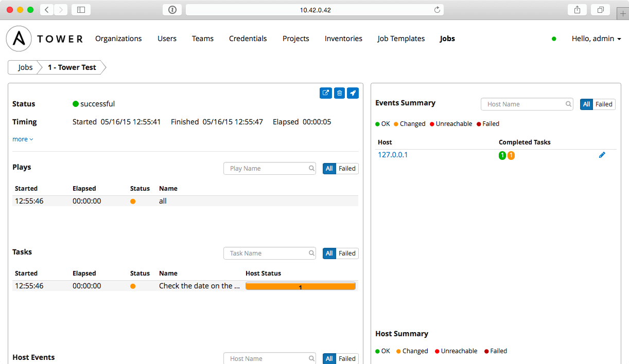629x364 pixels.
Task: Delete this job via the trash icon
Action: pos(339,93)
